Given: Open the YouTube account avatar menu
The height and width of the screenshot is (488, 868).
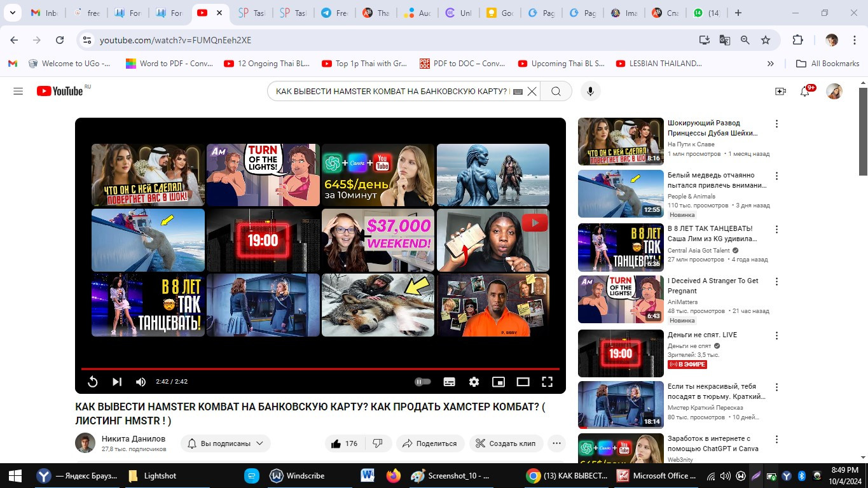Looking at the screenshot, I should coord(834,92).
